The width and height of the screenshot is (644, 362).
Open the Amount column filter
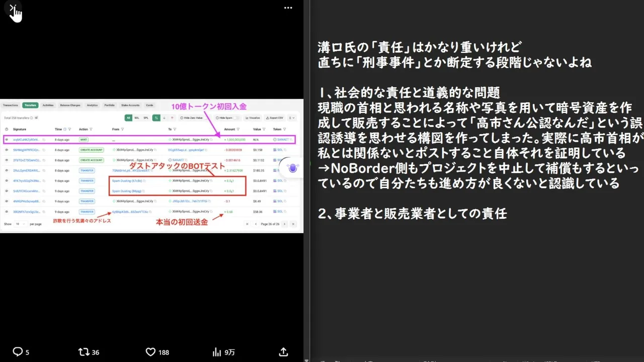point(238,129)
